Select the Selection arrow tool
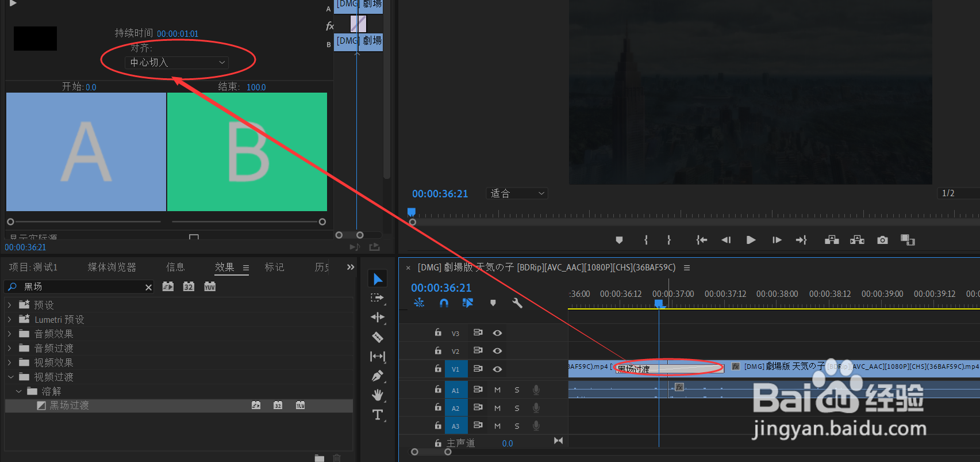The width and height of the screenshot is (980, 462). tap(378, 280)
